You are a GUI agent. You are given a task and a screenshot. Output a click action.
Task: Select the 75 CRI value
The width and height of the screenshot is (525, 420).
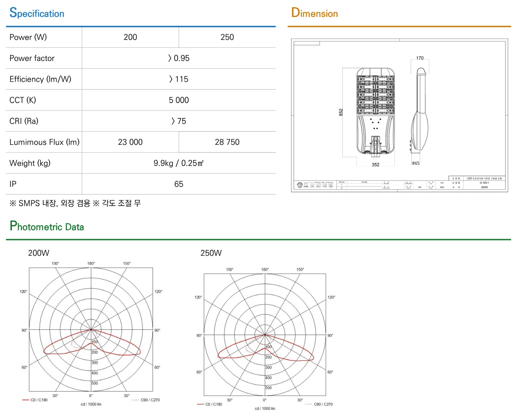coord(179,121)
